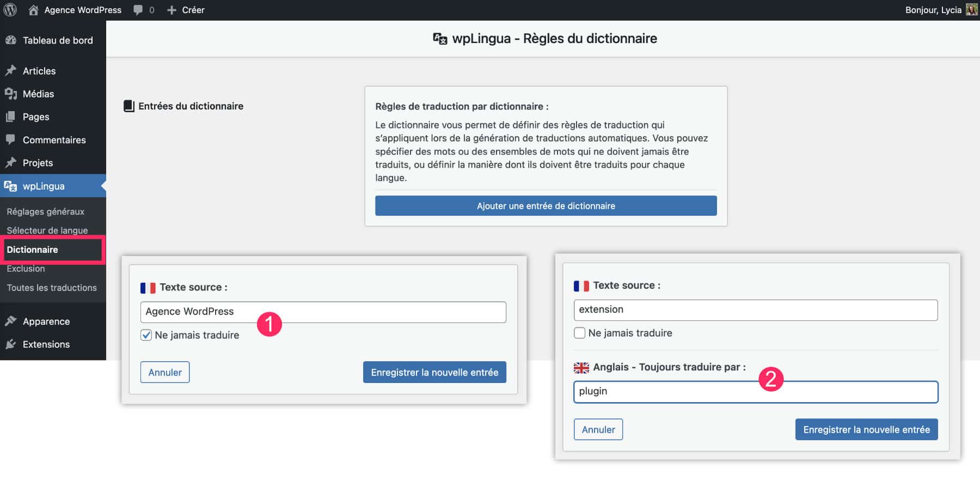The height and width of the screenshot is (480, 980).
Task: Click the book icon beside Entrées du dictionnaire
Action: [x=129, y=106]
